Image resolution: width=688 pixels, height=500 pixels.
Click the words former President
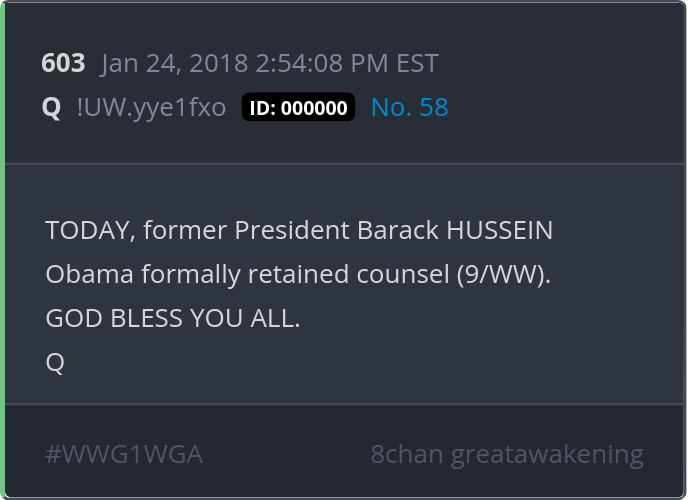click(245, 230)
